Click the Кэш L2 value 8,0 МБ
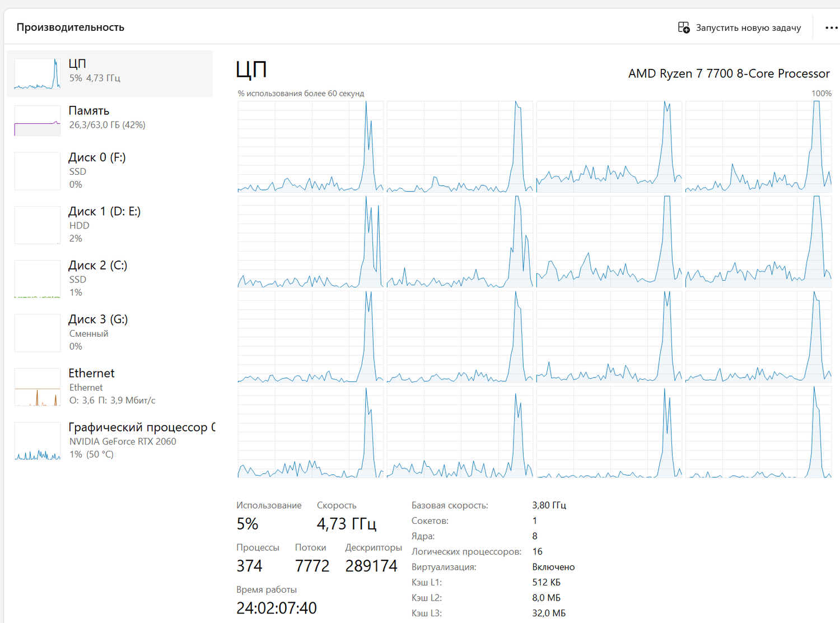 point(546,598)
